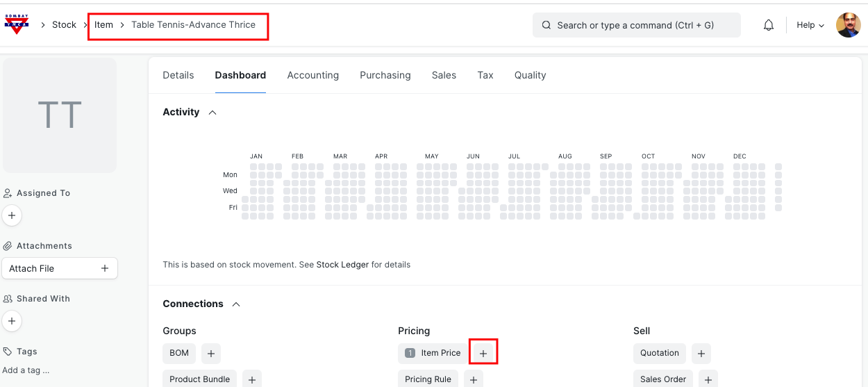This screenshot has height=387, width=868.
Task: Collapse the Activity section
Action: pos(212,113)
